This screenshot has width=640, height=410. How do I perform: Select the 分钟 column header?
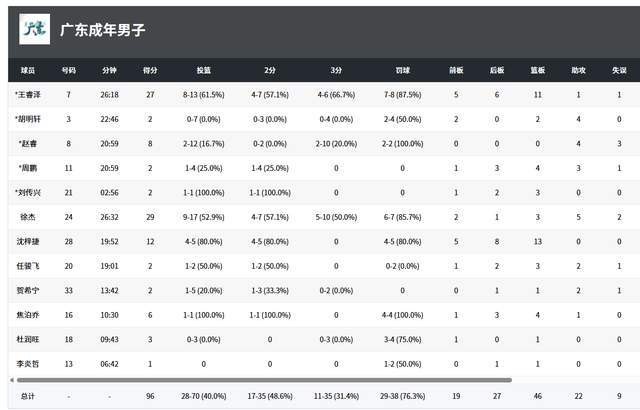[109, 71]
